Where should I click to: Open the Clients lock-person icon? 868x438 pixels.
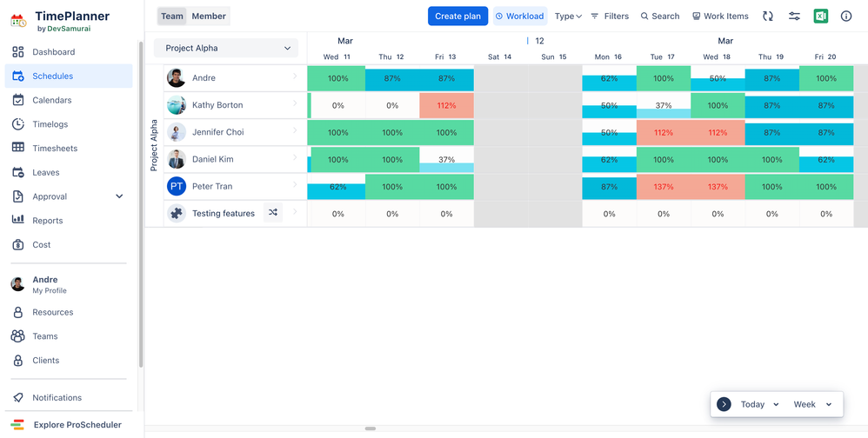click(17, 361)
